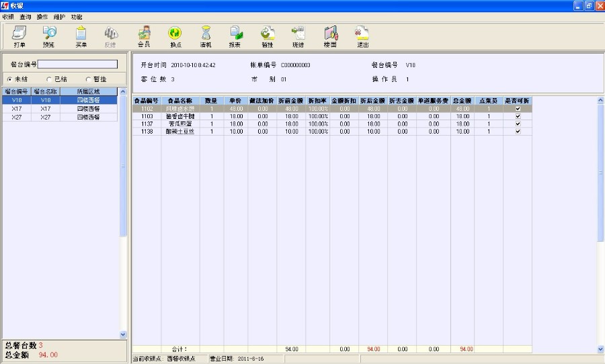Click the bill number C000000003 text
The width and height of the screenshot is (605, 364).
tap(296, 65)
